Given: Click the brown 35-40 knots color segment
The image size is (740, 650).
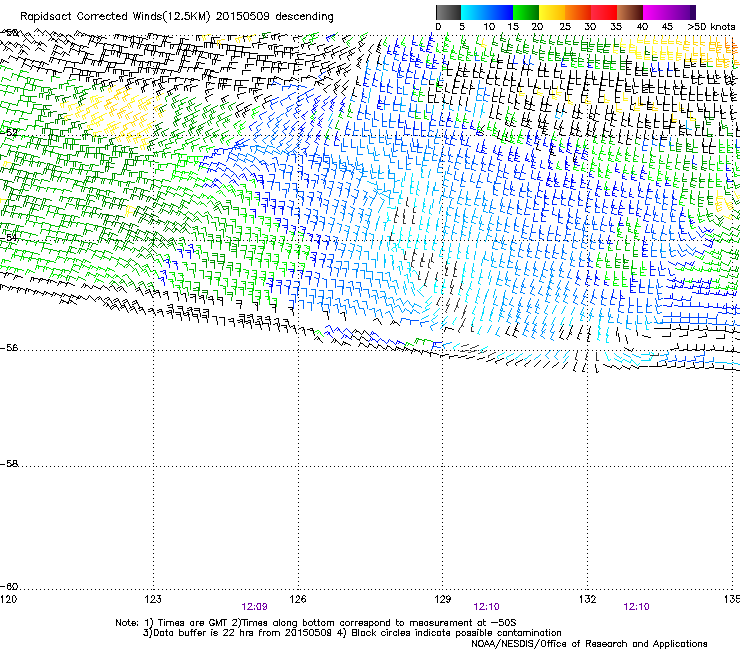Looking at the screenshot, I should [630, 12].
